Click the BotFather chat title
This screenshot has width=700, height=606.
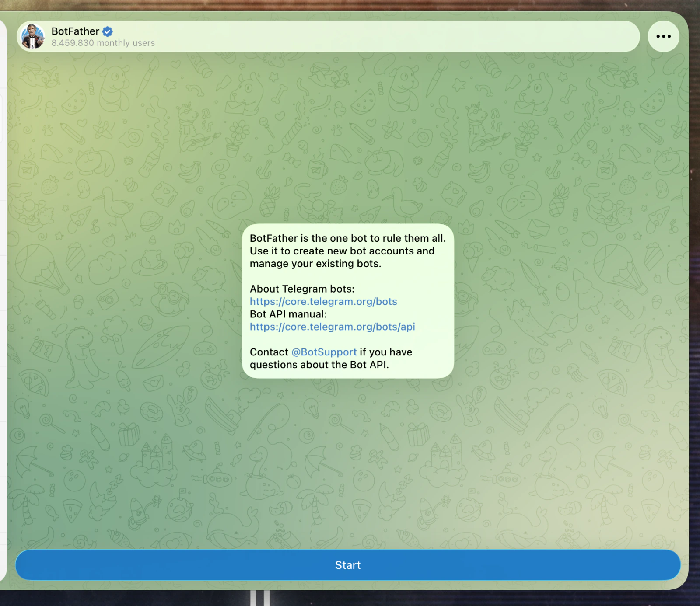tap(75, 31)
